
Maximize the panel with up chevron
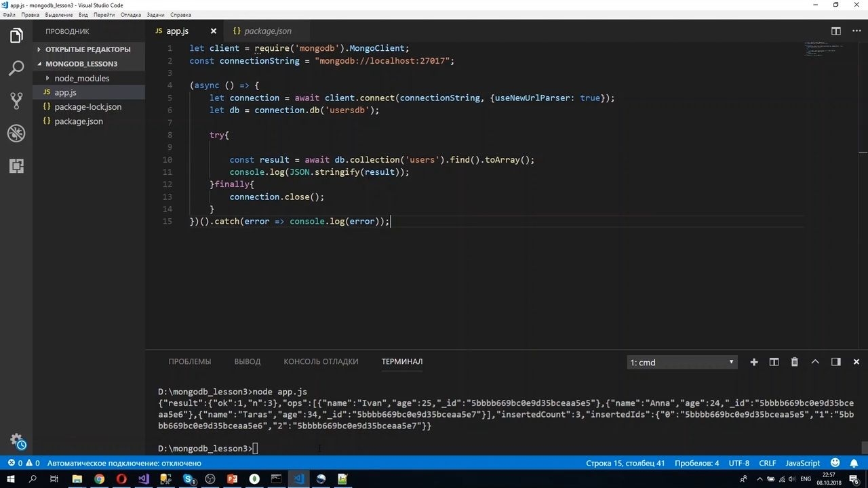pos(815,362)
